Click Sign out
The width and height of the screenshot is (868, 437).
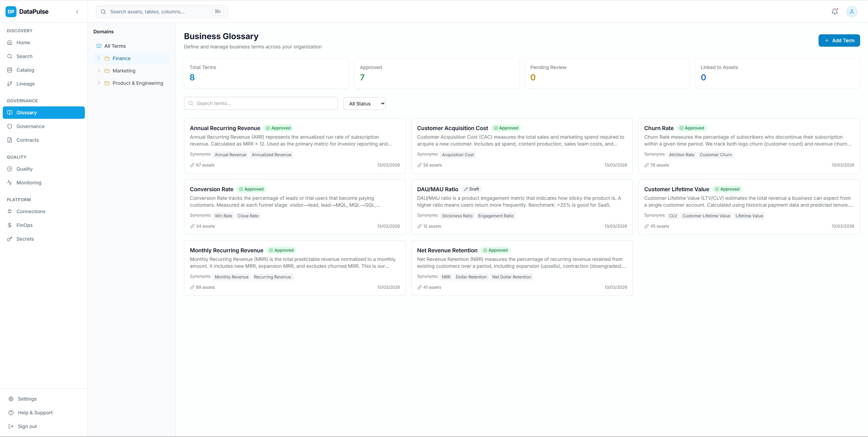click(27, 426)
